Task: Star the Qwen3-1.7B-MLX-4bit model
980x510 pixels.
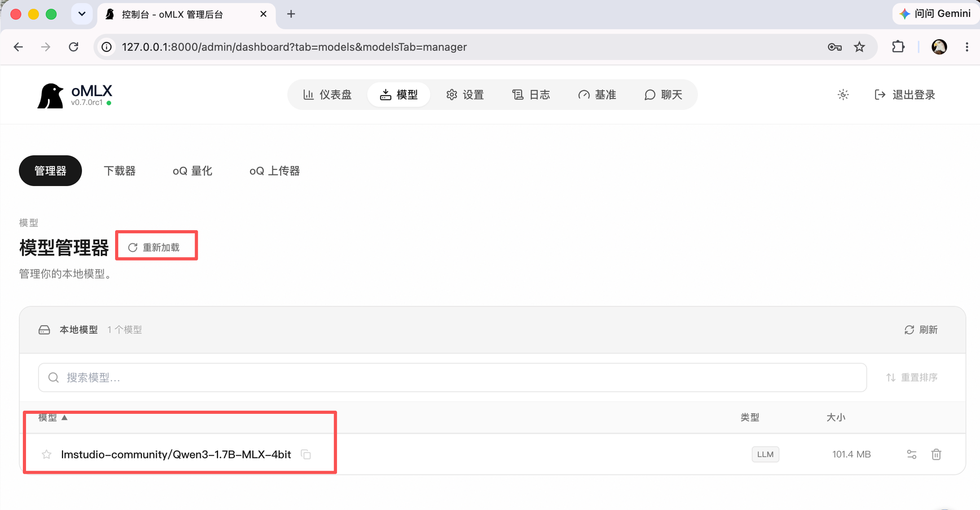Action: (47, 454)
